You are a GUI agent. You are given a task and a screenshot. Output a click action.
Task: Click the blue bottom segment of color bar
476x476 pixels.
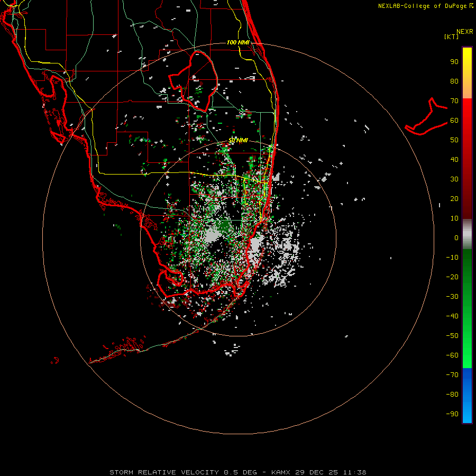coord(467,396)
